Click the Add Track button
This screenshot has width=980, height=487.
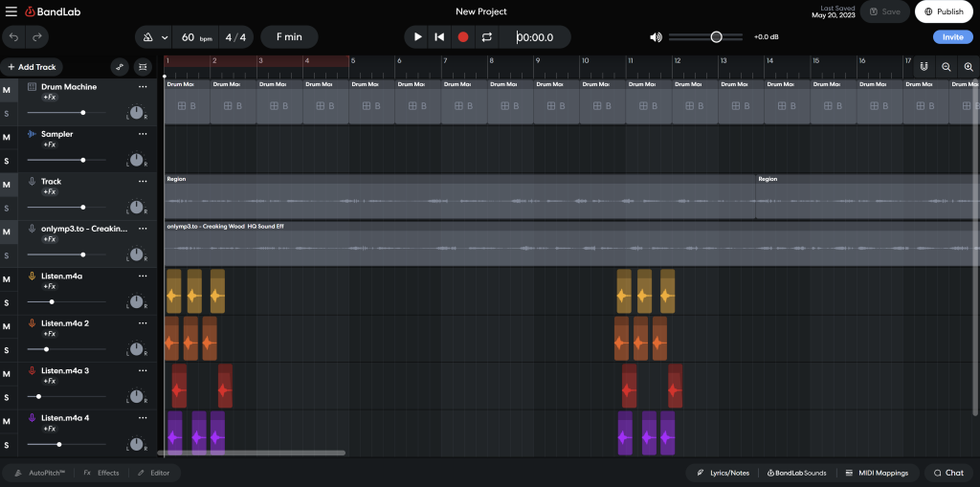(x=32, y=67)
